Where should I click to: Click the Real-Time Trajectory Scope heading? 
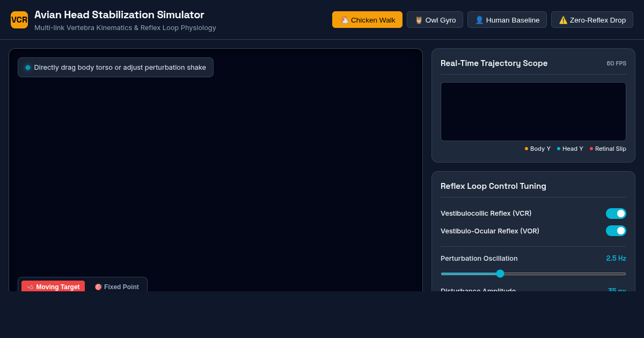tap(494, 63)
